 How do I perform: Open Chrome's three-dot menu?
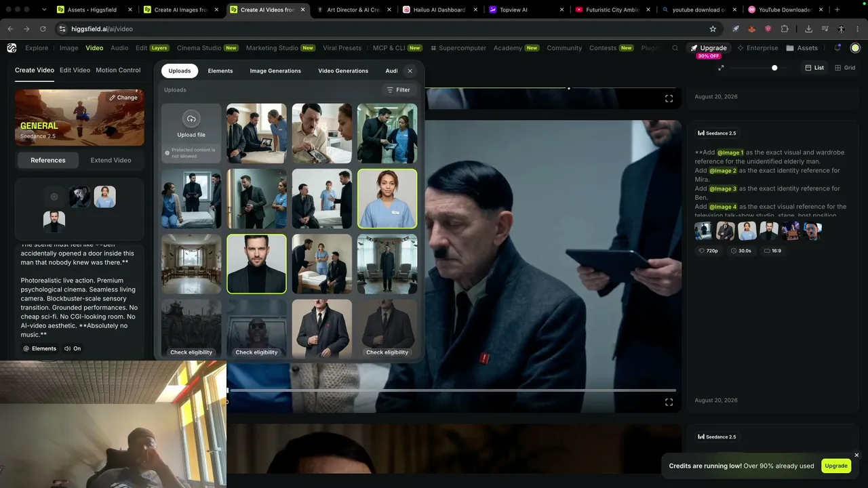coord(858,29)
